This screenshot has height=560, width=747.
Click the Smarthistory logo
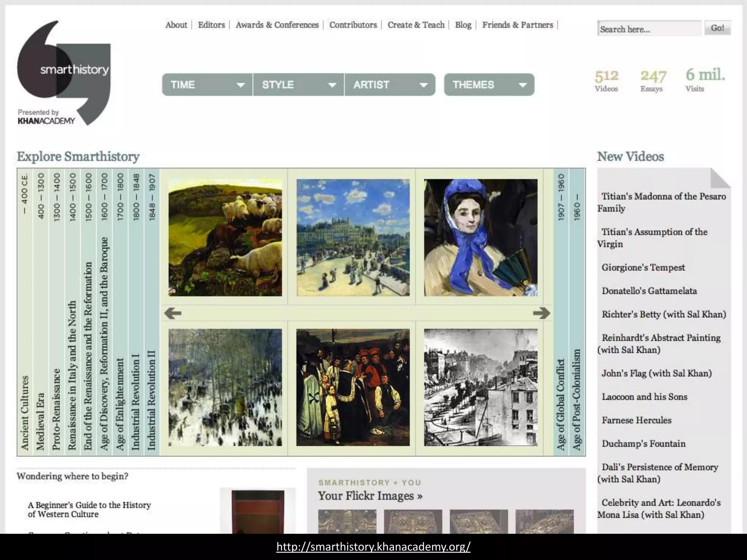pos(64,71)
